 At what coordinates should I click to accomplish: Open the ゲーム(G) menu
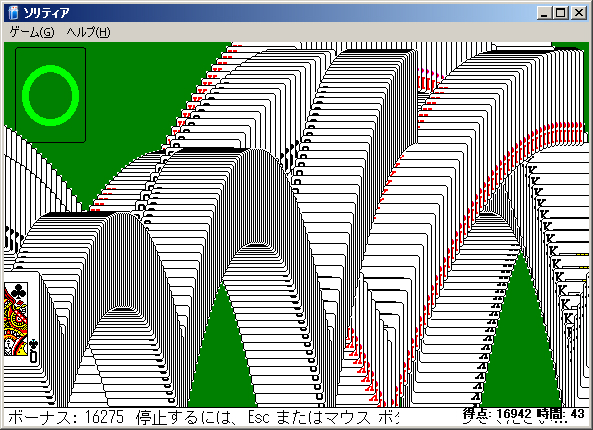click(32, 32)
